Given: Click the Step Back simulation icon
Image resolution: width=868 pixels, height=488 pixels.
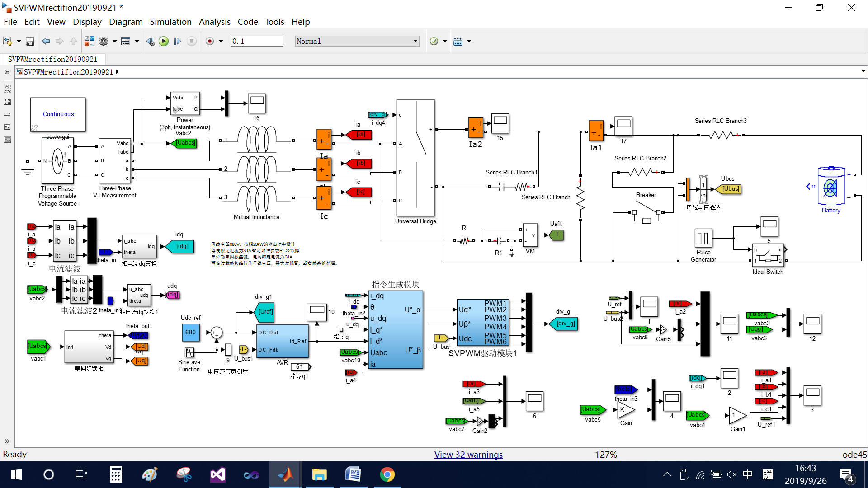Looking at the screenshot, I should (x=150, y=41).
